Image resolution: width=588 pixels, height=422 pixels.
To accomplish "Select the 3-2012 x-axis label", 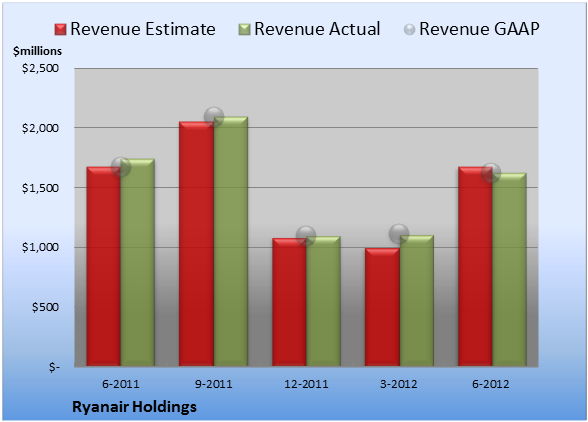I will click(x=399, y=384).
